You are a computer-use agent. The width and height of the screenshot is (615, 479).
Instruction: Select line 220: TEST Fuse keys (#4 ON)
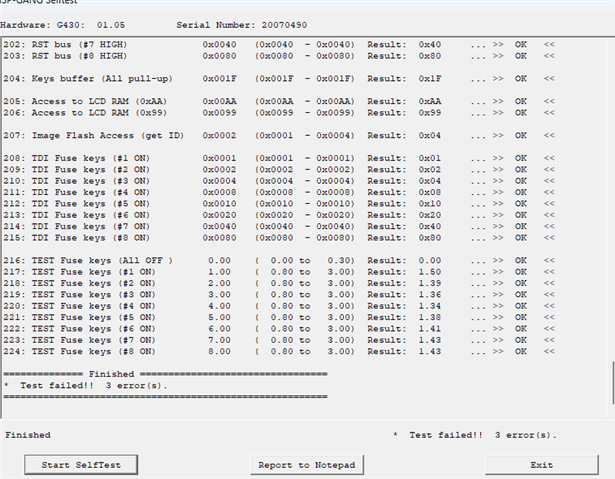279,306
